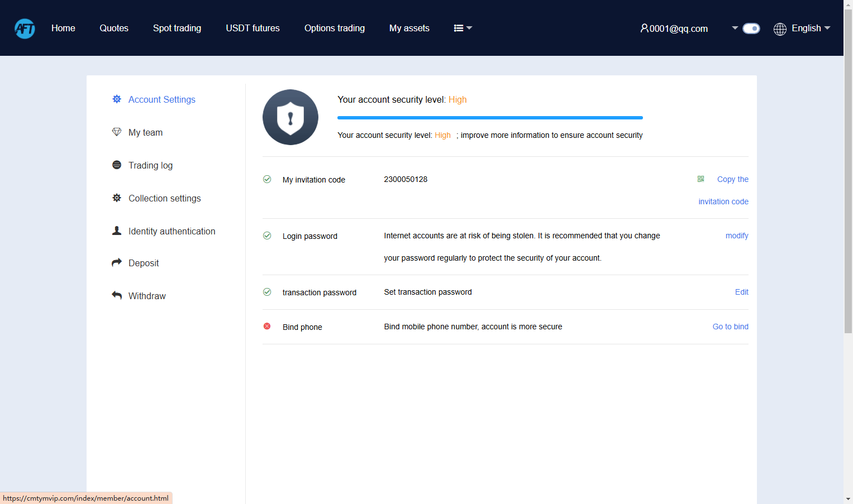Open the English language dropdown
The height and width of the screenshot is (504, 853).
[811, 28]
